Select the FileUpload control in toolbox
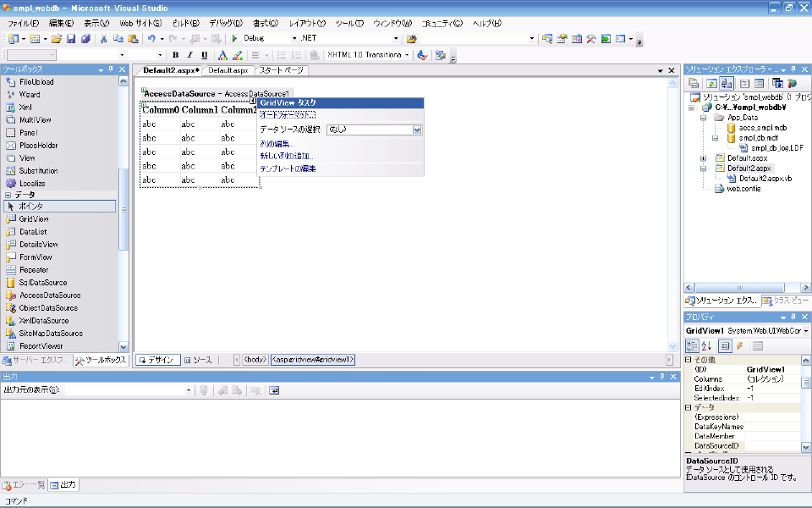 point(36,82)
